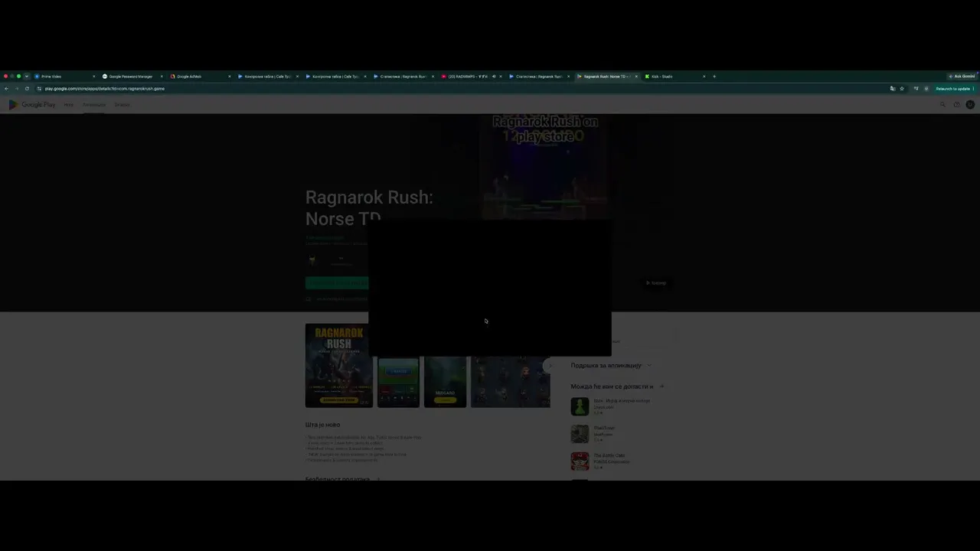
Task: Switch to the Kick - Studio tab
Action: pos(675,77)
